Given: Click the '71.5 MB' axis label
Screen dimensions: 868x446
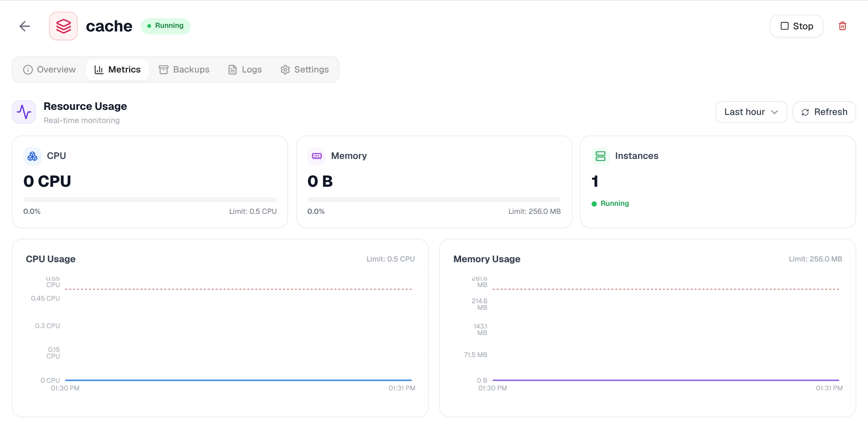Looking at the screenshot, I should click(x=475, y=355).
